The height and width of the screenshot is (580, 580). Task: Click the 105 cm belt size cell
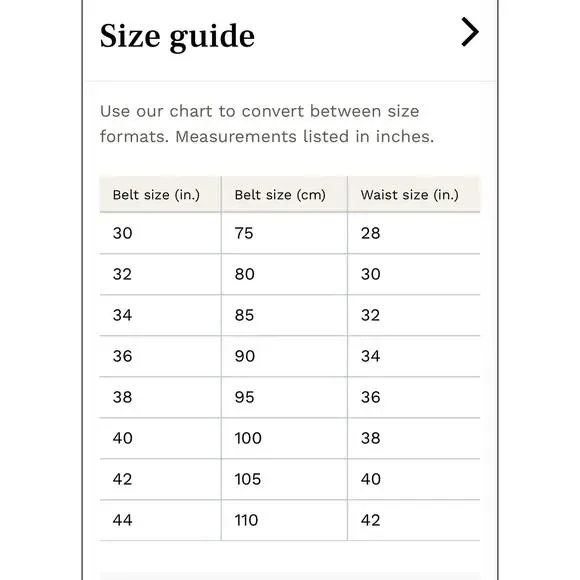pos(284,479)
